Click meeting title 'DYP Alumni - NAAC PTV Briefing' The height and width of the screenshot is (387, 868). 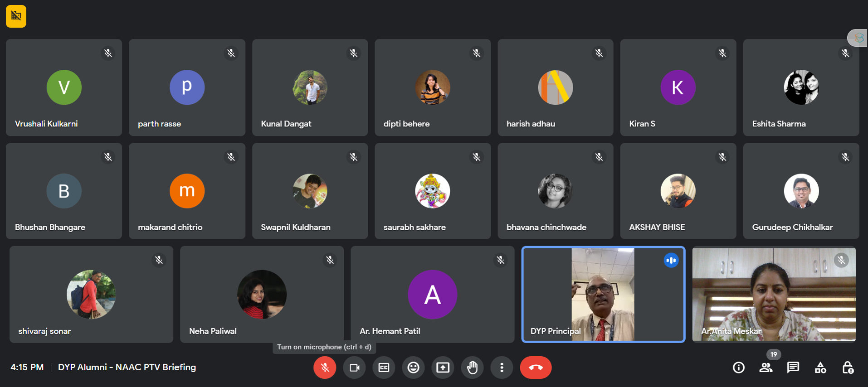click(127, 368)
